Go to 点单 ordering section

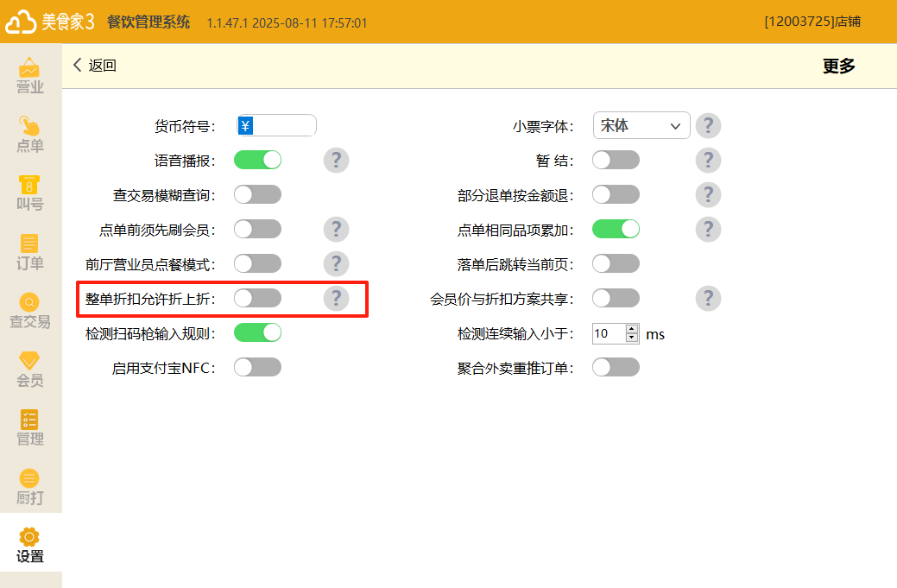tap(30, 134)
